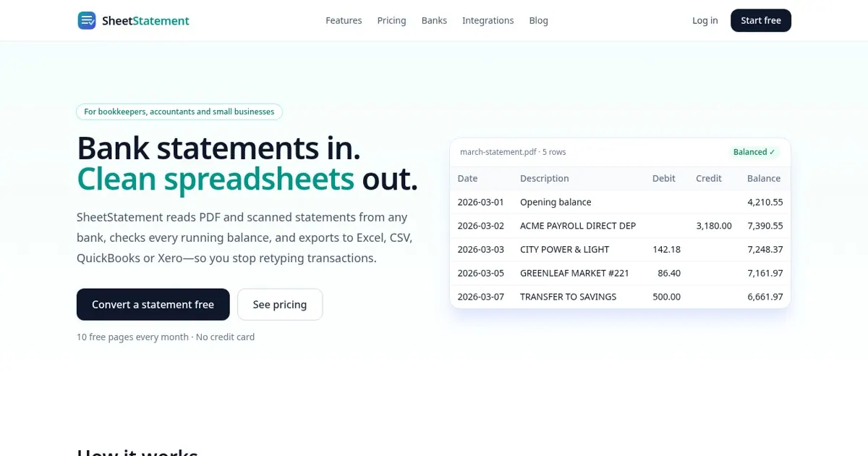The image size is (868, 456).
Task: Click the bookkeepers and accountants badge
Action: [x=179, y=111]
